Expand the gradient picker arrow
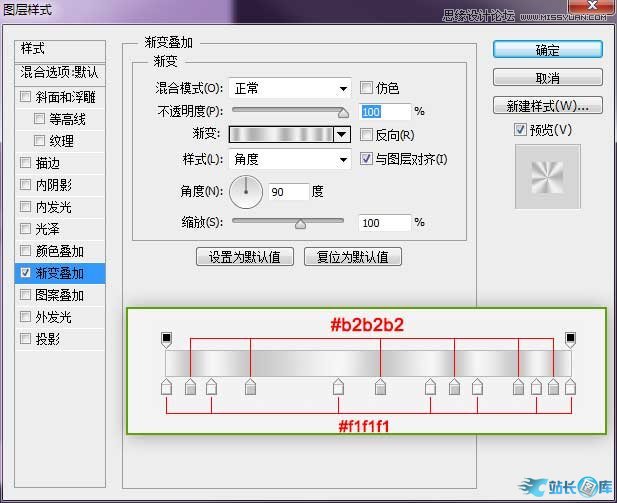The height and width of the screenshot is (503, 617). point(342,134)
